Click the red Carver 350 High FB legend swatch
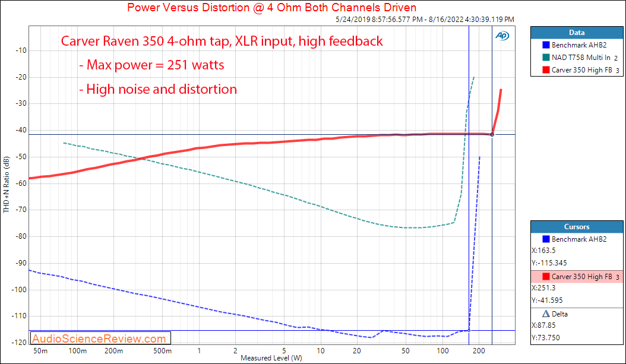This screenshot has width=626, height=364. click(x=546, y=70)
